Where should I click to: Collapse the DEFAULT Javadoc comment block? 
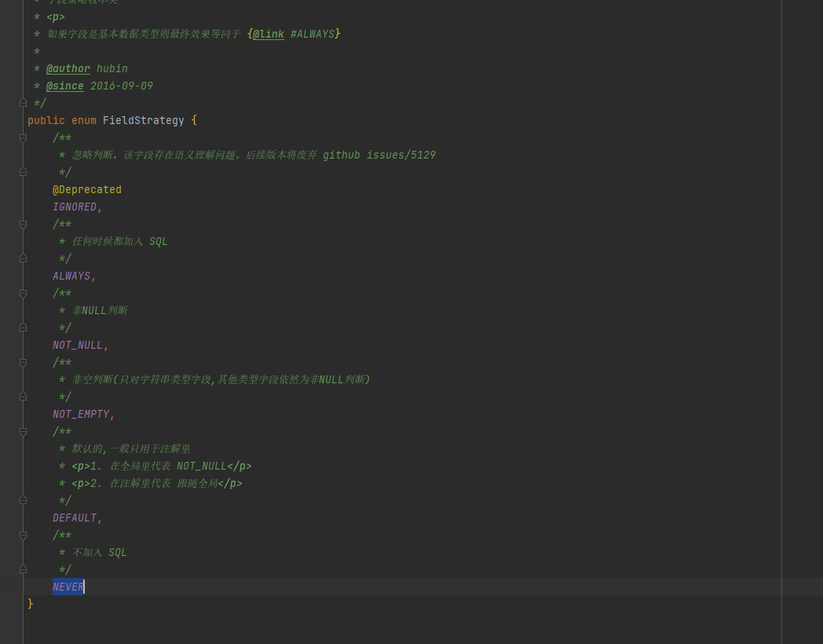23,432
